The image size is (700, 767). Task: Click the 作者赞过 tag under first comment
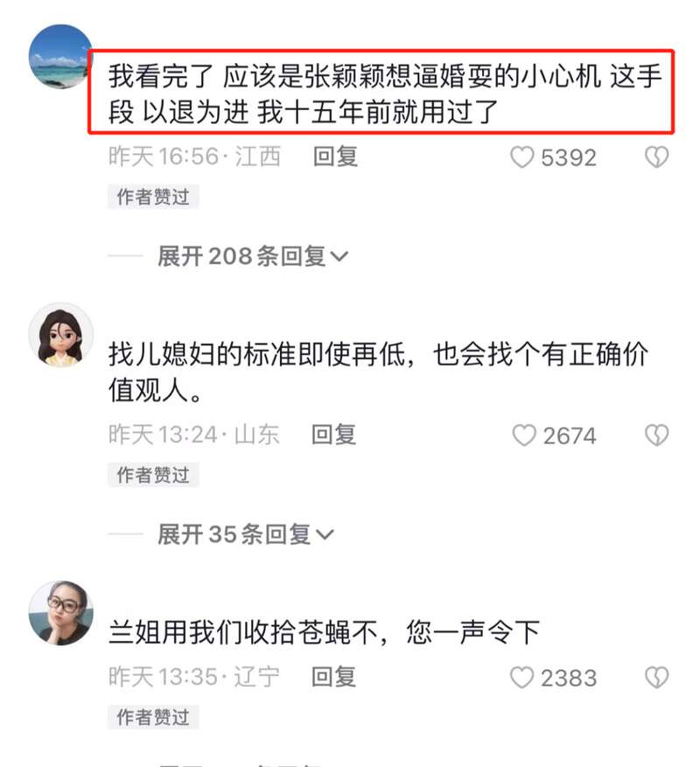pyautogui.click(x=153, y=197)
